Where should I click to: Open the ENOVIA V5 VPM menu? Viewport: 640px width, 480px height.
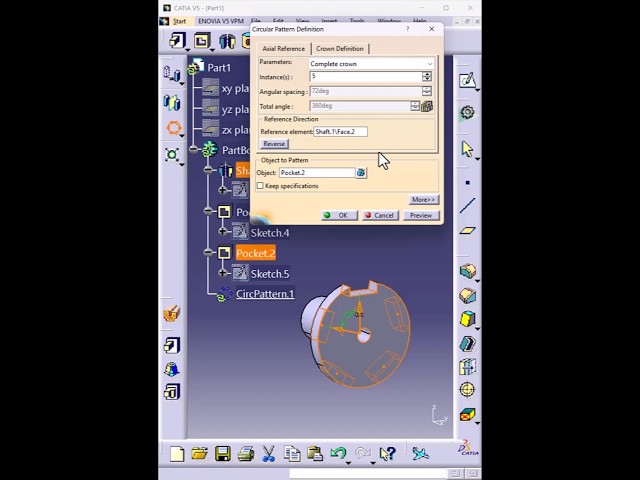(x=221, y=21)
